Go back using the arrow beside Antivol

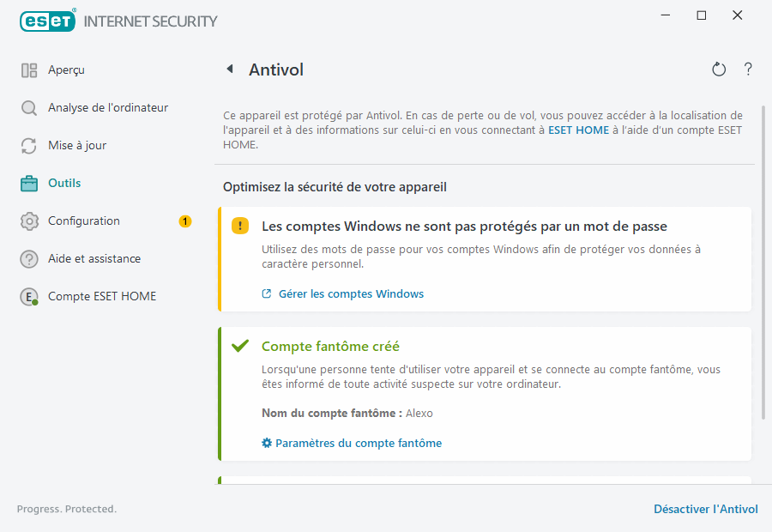(230, 70)
